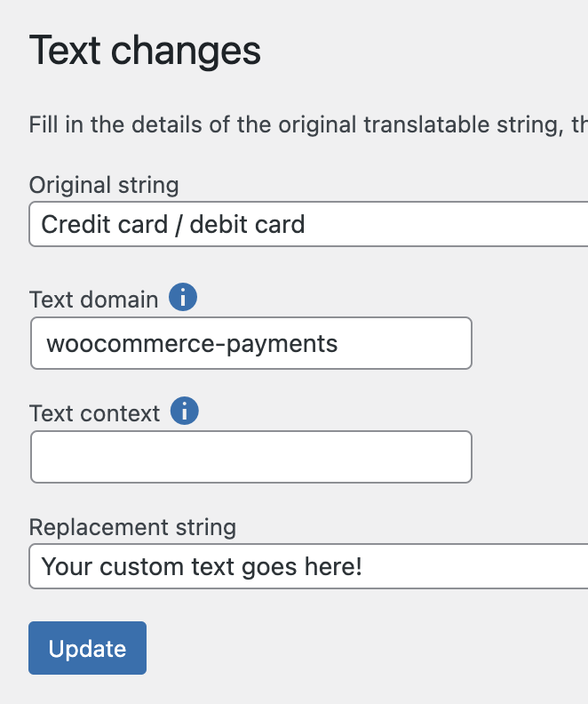Click the word 'translatable' in the description
The width and height of the screenshot is (588, 704).
click(x=426, y=124)
